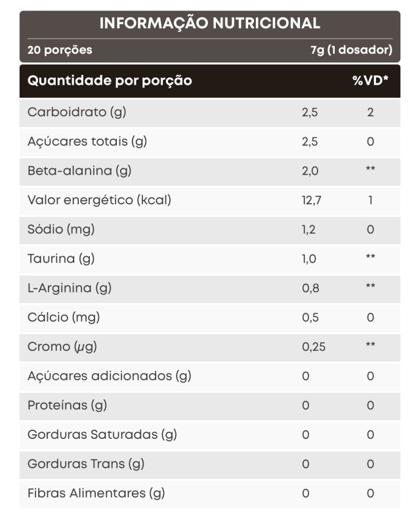Viewport: 420px width, 515px height.
Task: Click the Açúcares totais (g) label
Action: 87,141
